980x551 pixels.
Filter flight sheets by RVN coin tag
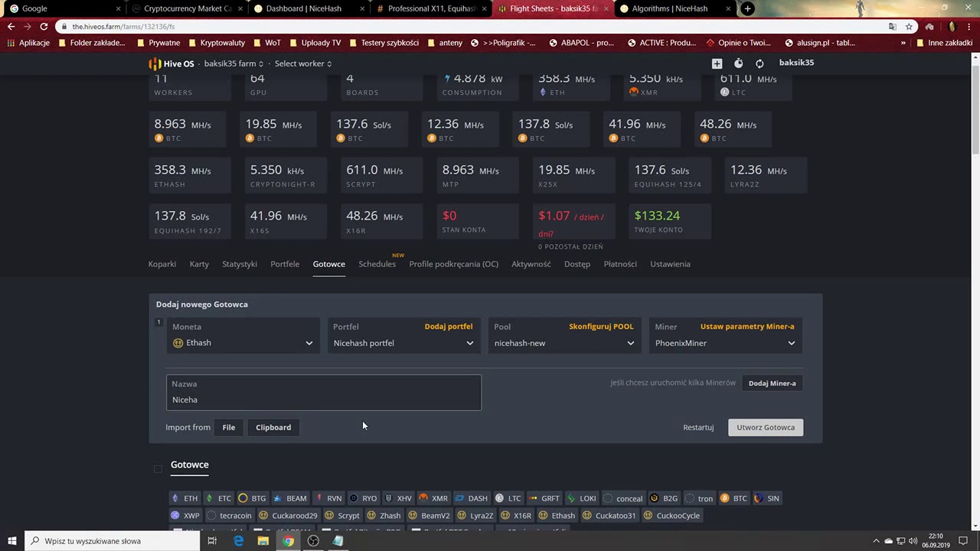click(328, 498)
